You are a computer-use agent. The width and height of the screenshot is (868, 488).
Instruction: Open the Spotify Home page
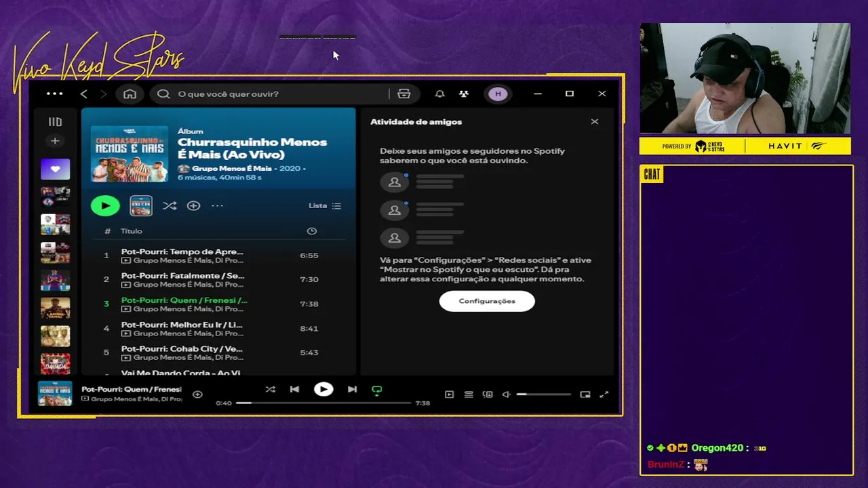tap(130, 94)
